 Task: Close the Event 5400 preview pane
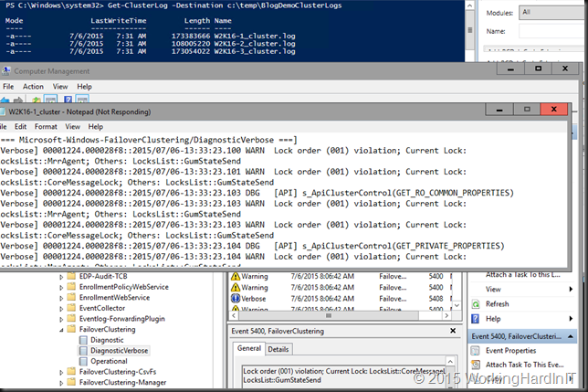pyautogui.click(x=453, y=331)
